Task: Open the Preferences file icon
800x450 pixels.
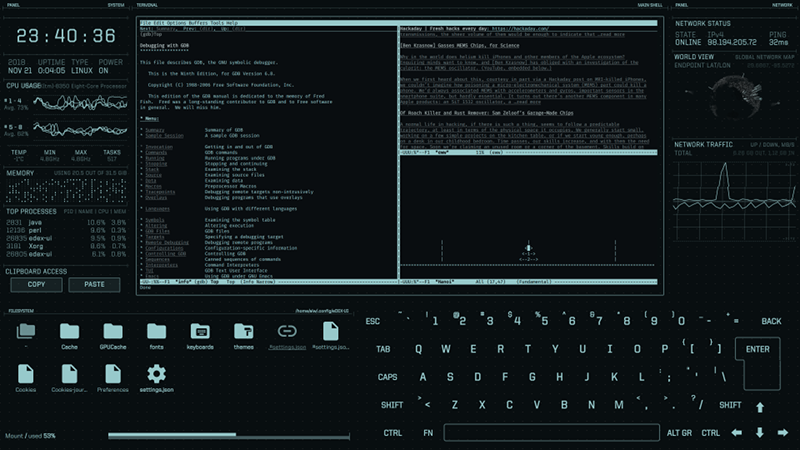Action: (x=113, y=375)
